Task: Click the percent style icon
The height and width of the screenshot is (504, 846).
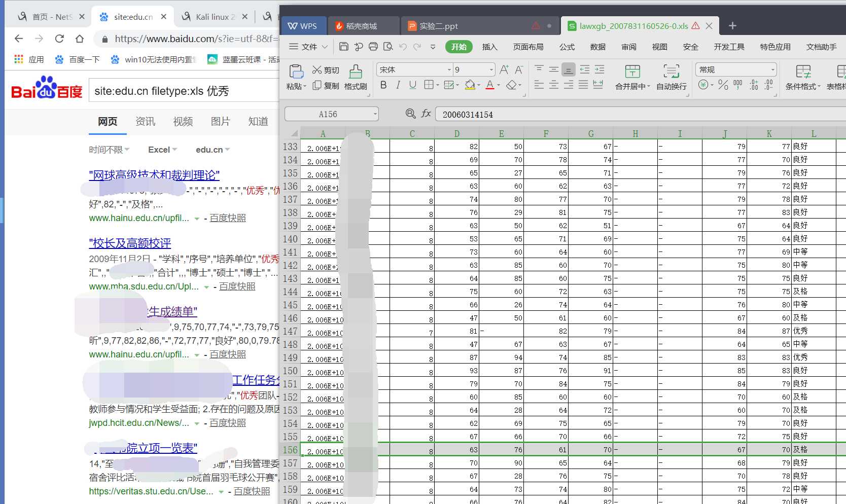Action: point(723,85)
